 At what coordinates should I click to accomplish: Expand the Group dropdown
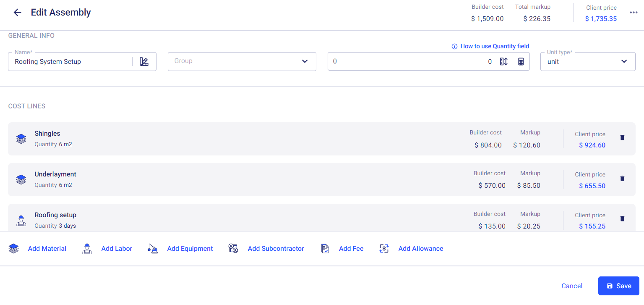tap(305, 61)
